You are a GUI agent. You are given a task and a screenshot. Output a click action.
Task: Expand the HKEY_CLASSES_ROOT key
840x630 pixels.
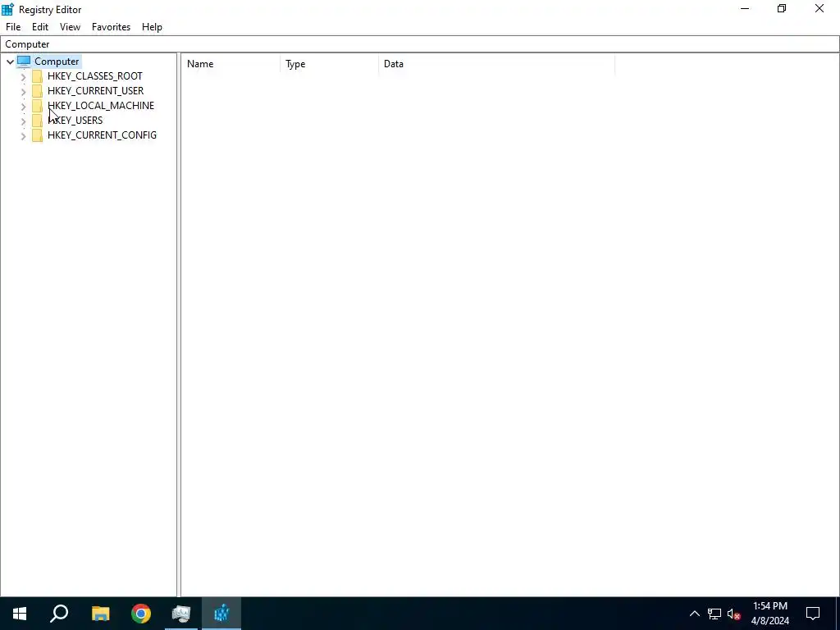click(x=23, y=76)
